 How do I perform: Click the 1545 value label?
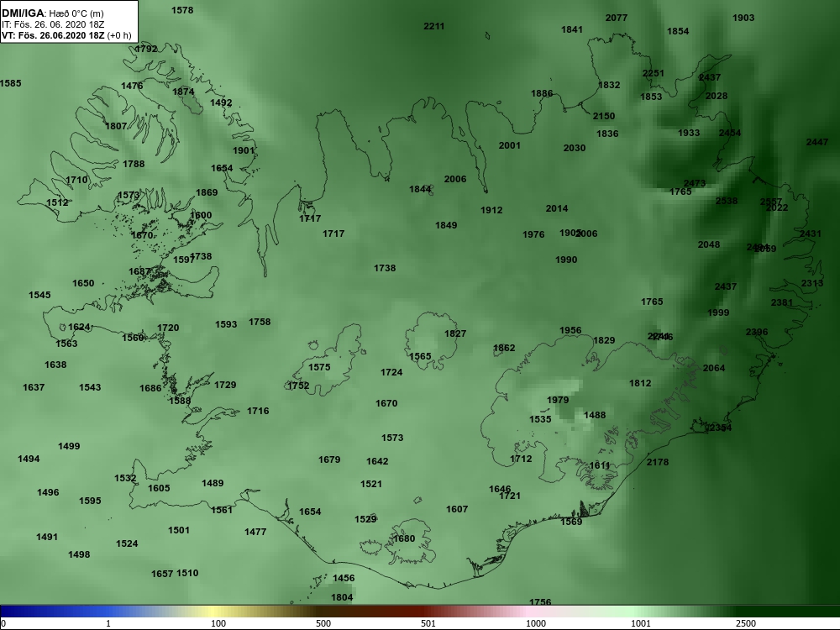(39, 295)
